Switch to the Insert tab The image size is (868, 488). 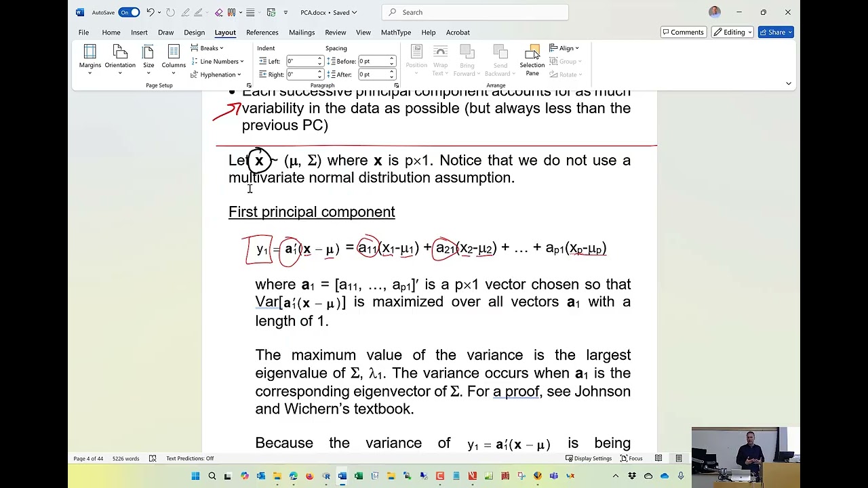click(x=139, y=32)
